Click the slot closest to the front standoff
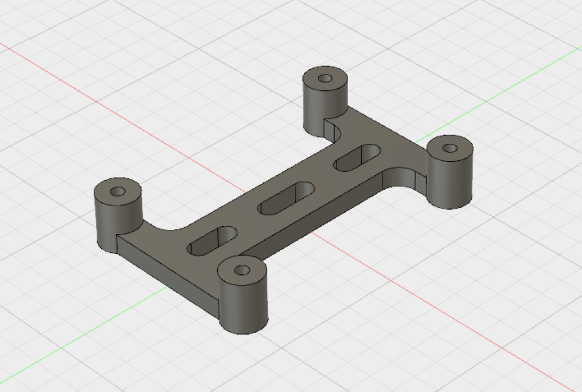This screenshot has height=392, width=582. [212, 241]
